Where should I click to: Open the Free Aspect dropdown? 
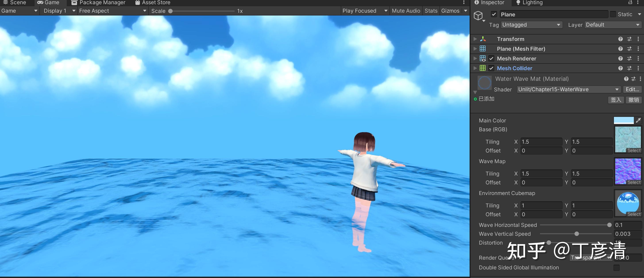click(112, 11)
